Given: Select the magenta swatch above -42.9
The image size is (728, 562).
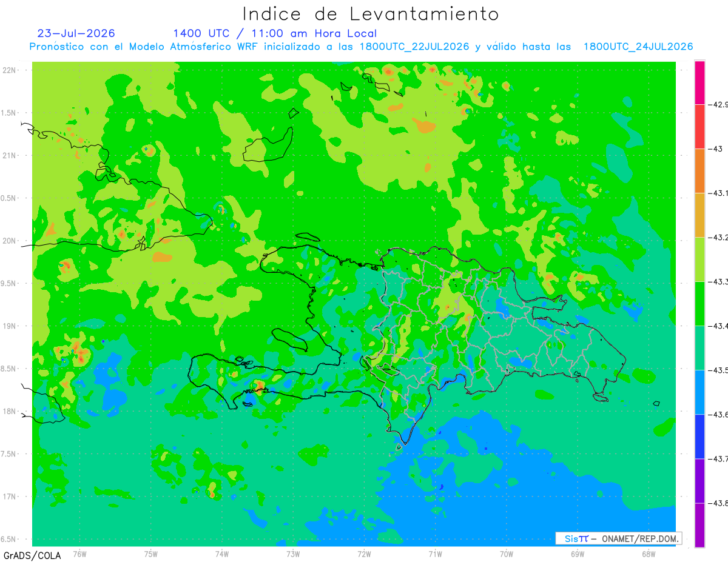Looking at the screenshot, I should (699, 82).
